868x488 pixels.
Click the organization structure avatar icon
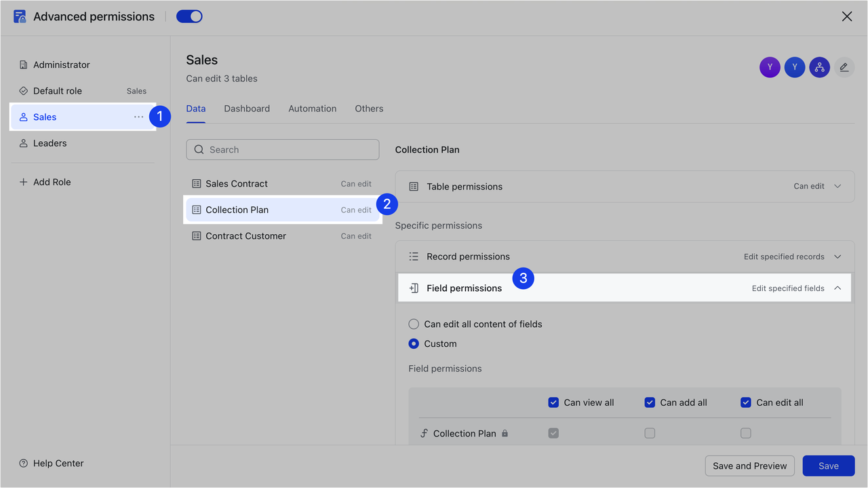[819, 67]
